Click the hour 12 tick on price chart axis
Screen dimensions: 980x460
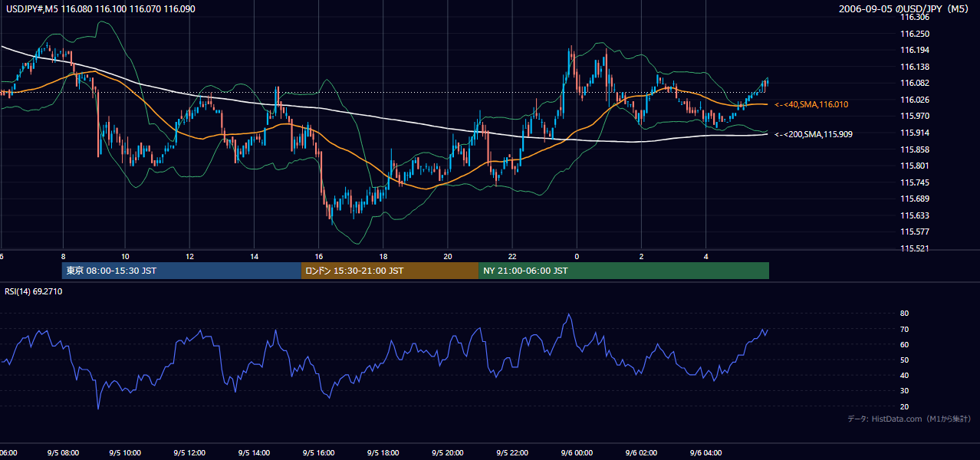click(189, 256)
